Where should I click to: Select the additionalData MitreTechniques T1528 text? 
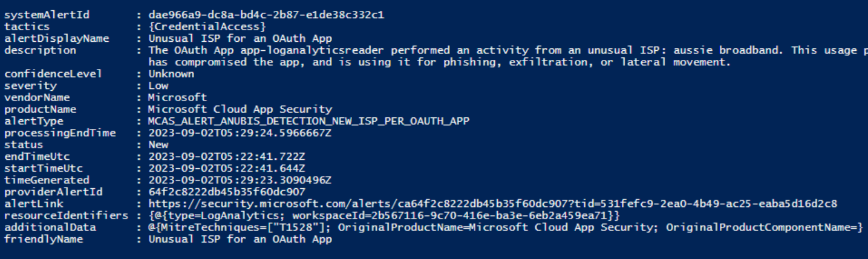243,228
